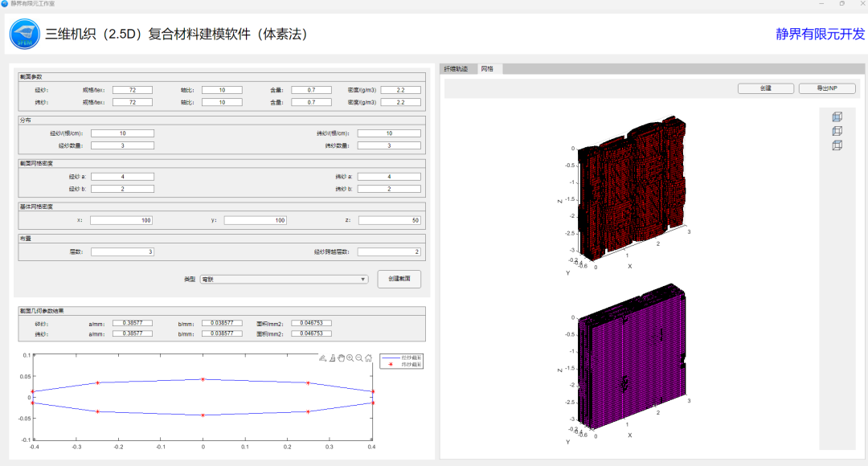This screenshot has width=868, height=466.
Task: Select the 经纱 a/mm result value
Action: [x=133, y=323]
